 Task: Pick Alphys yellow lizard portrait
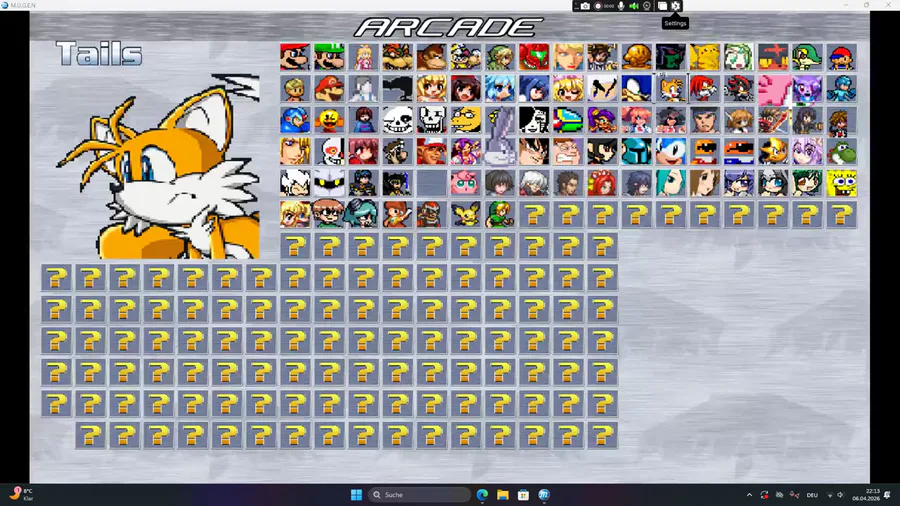pyautogui.click(x=465, y=120)
